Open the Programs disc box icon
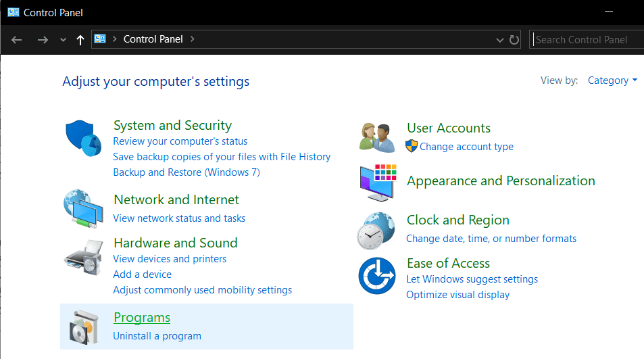The width and height of the screenshot is (644, 359). 84,327
